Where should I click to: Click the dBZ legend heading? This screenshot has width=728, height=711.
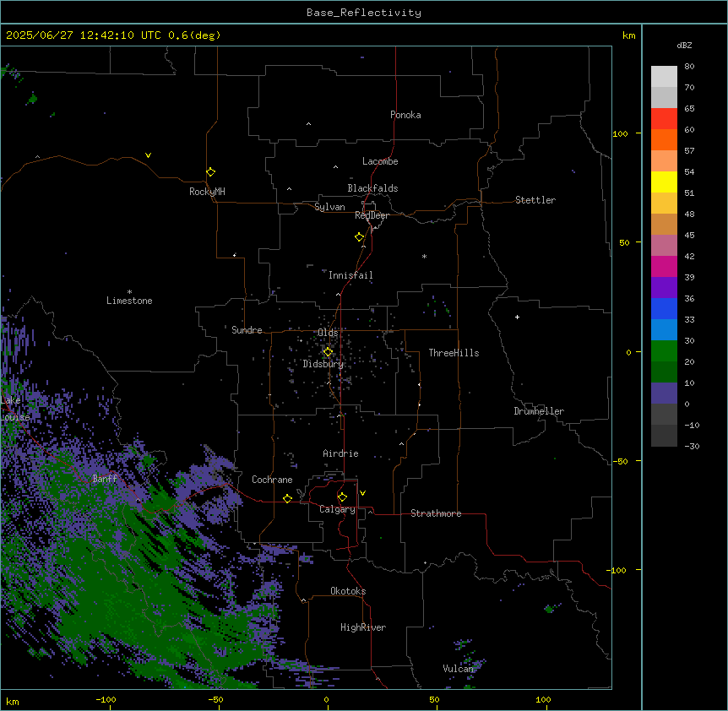click(684, 45)
